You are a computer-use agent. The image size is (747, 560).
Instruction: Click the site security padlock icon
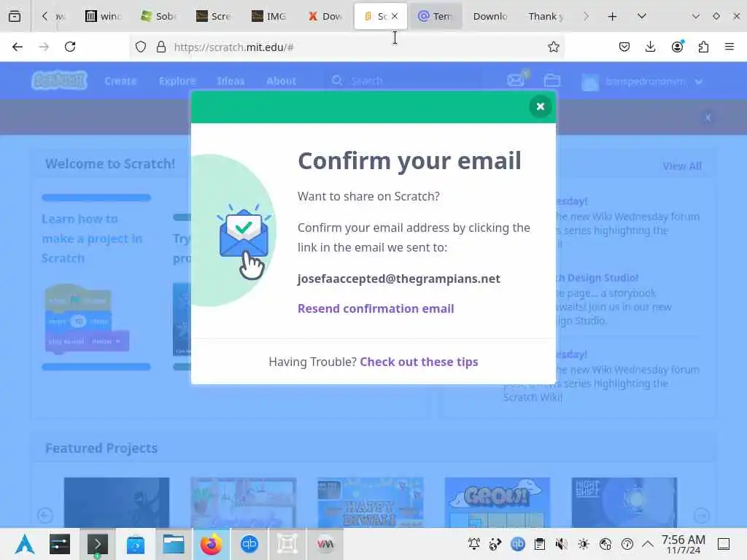[161, 47]
